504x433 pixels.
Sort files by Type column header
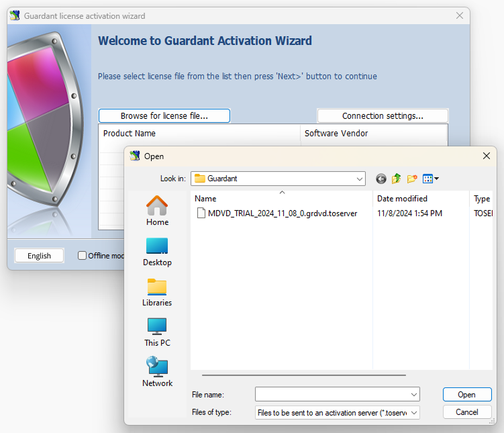point(481,198)
